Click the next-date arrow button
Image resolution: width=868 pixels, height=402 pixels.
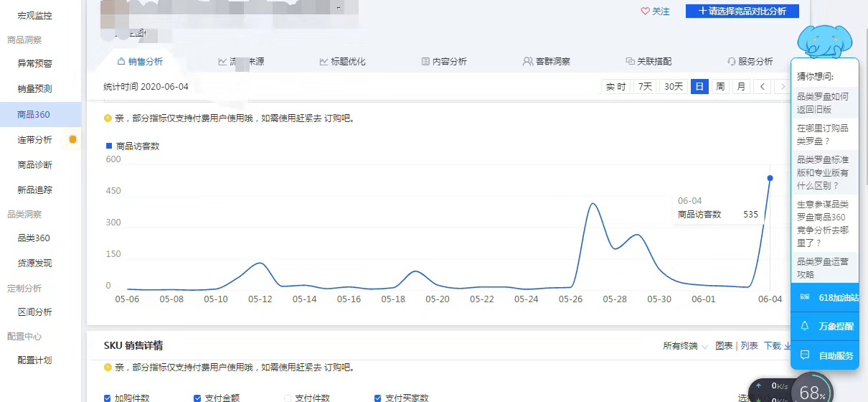781,87
